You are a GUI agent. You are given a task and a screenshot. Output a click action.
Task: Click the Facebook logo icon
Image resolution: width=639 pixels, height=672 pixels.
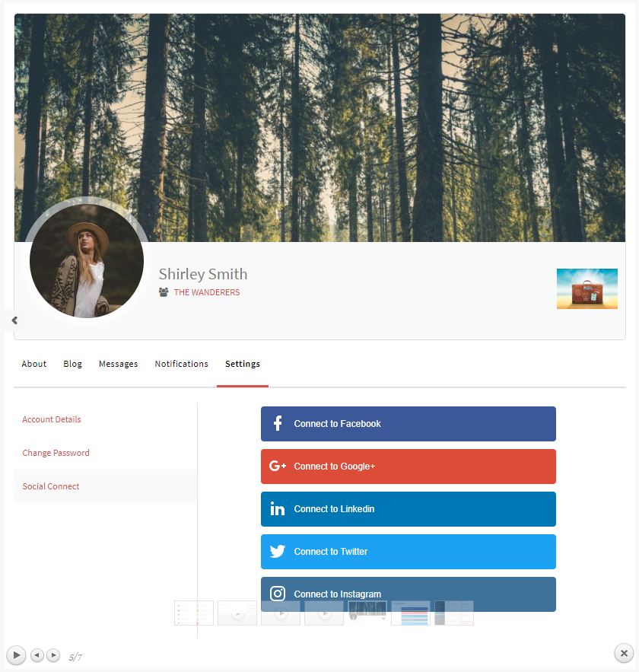pyautogui.click(x=278, y=423)
